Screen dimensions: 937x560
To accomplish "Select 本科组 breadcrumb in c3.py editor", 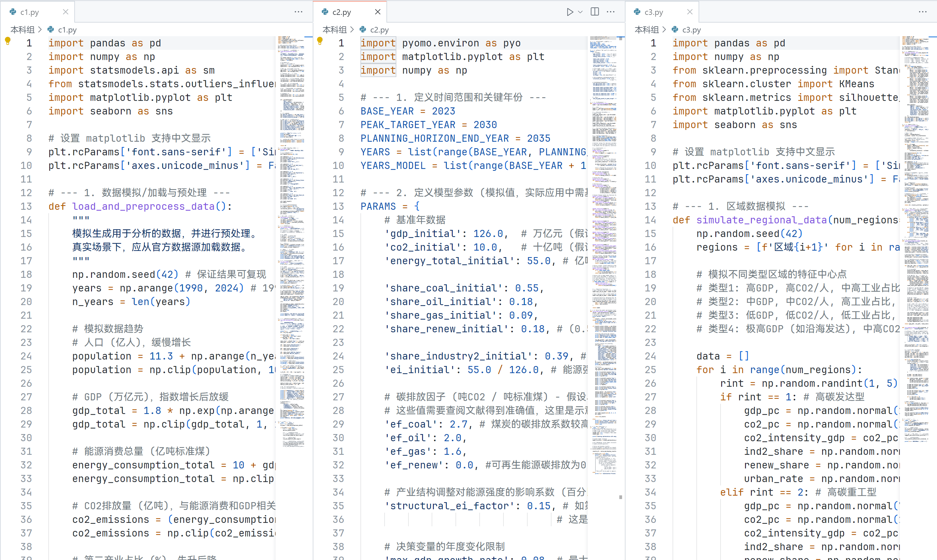I will pos(647,30).
